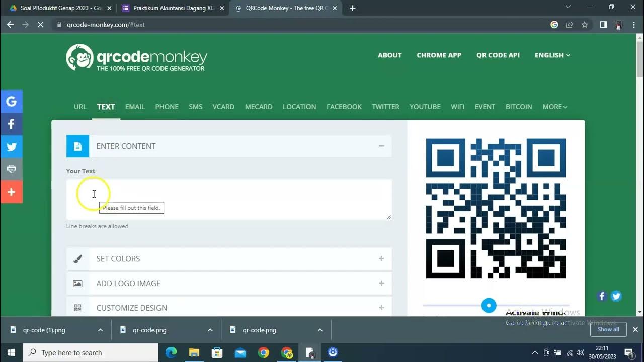644x362 pixels.
Task: Click the blue Enter Content document icon
Action: [77, 146]
